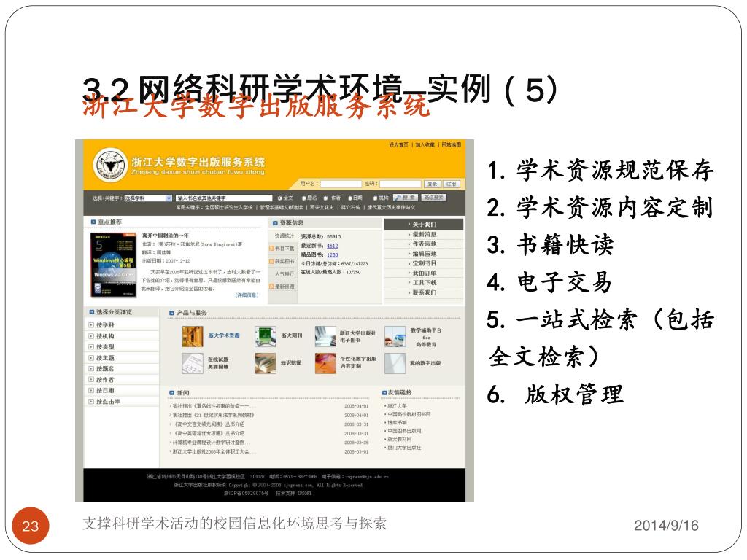Open the 编辑园地 menu item

(x=424, y=254)
